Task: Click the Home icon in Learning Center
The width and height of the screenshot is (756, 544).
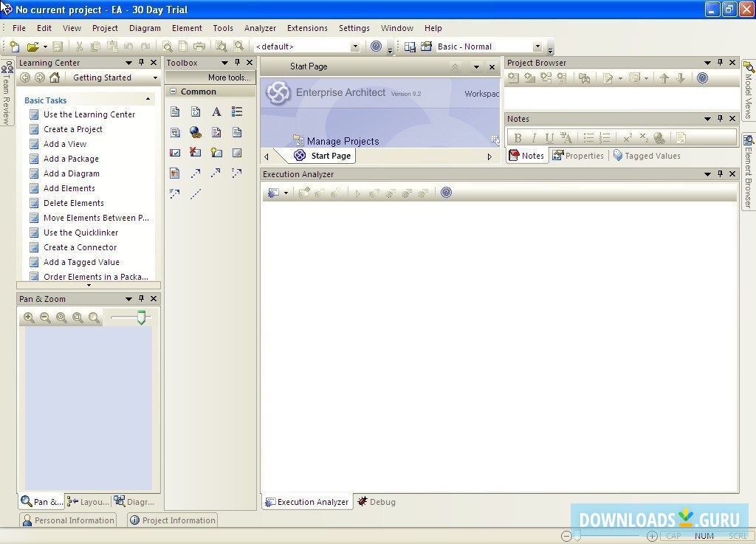Action: tap(55, 78)
